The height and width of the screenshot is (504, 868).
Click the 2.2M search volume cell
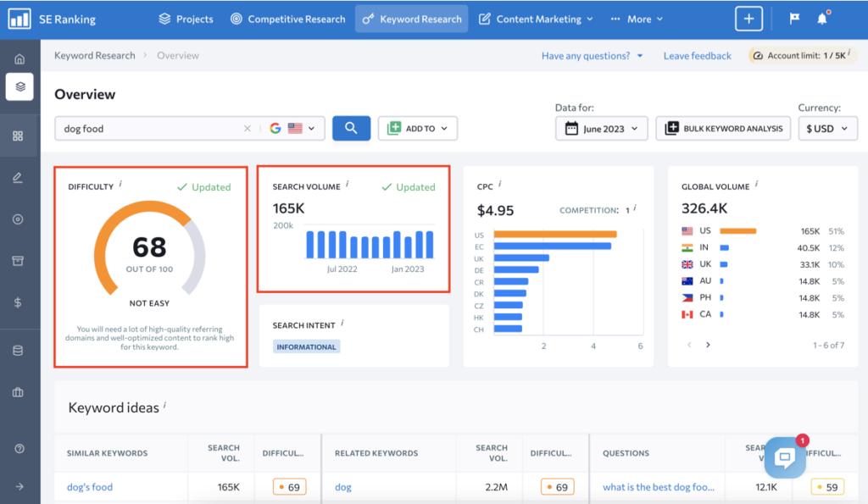[496, 487]
